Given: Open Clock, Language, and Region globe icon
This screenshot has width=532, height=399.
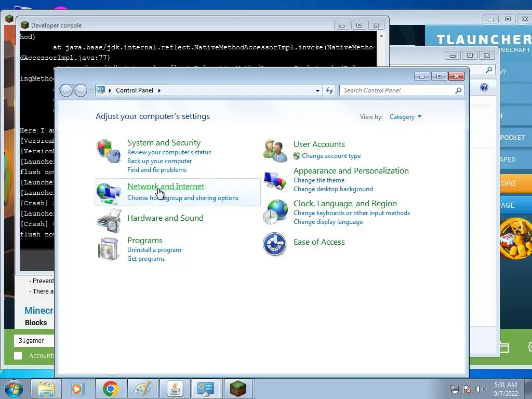Looking at the screenshot, I should (275, 212).
